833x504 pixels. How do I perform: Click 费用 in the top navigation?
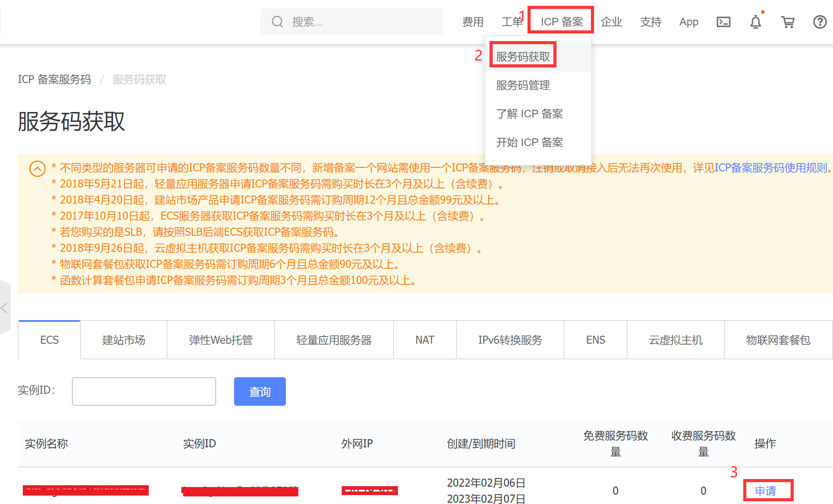coord(473,21)
